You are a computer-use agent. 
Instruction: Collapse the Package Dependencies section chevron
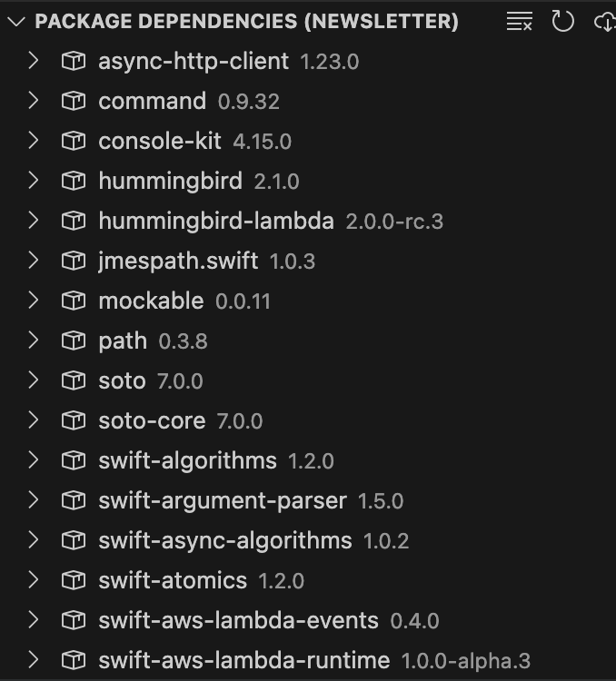(x=15, y=22)
